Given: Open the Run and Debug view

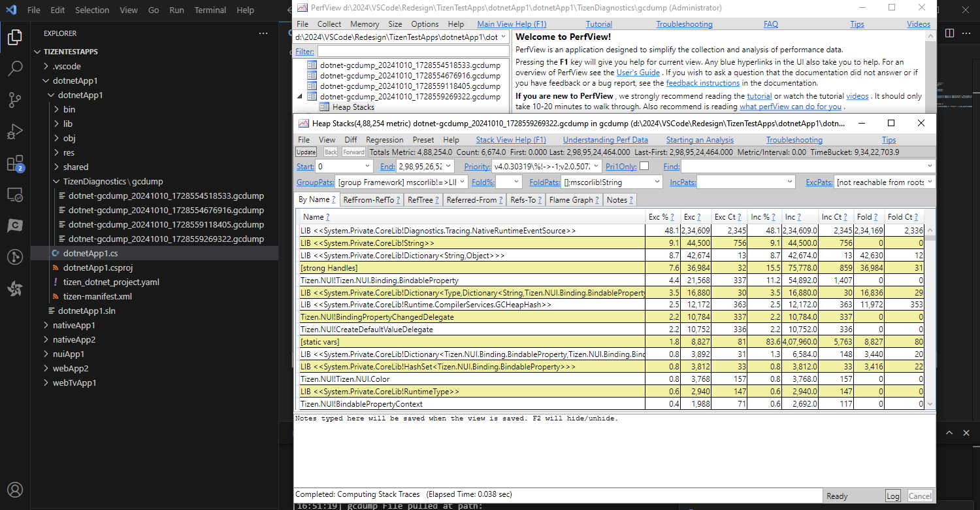Looking at the screenshot, I should point(14,129).
